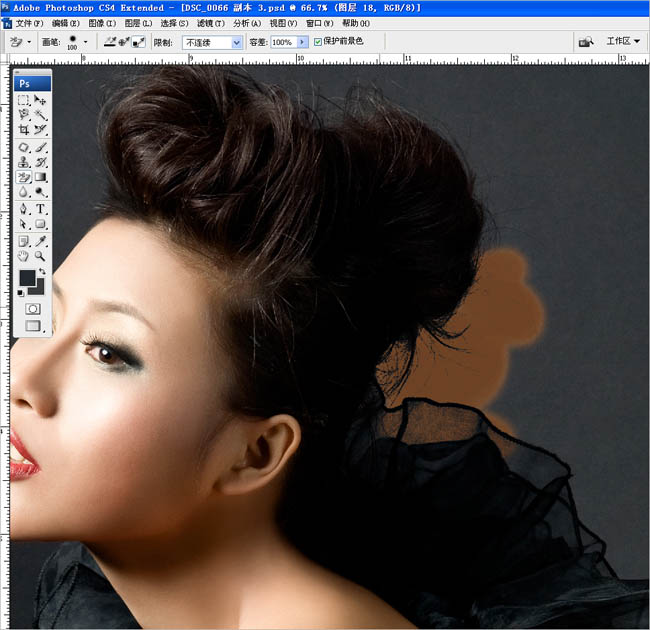This screenshot has width=650, height=630.
Task: Toggle the 保护前景色 checkbox
Action: point(318,42)
